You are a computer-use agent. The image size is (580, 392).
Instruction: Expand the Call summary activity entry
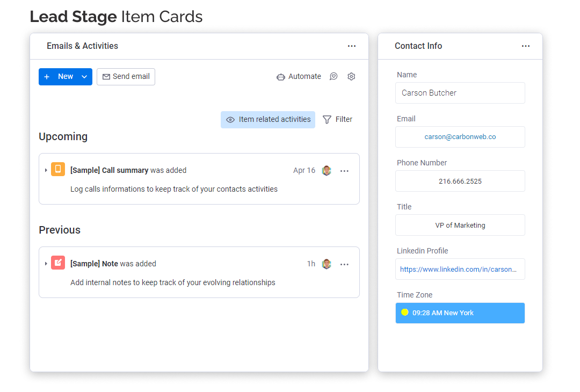tap(46, 170)
